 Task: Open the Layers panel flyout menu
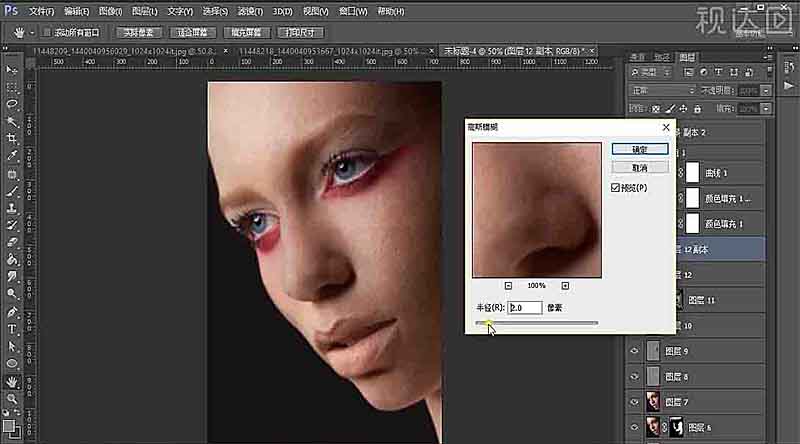coord(768,57)
